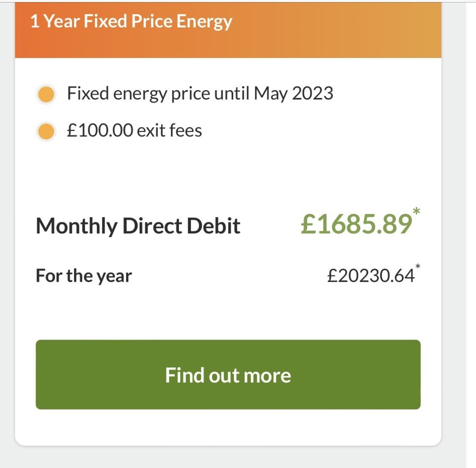
Task: Click the For the year label
Action: pyautogui.click(x=84, y=276)
